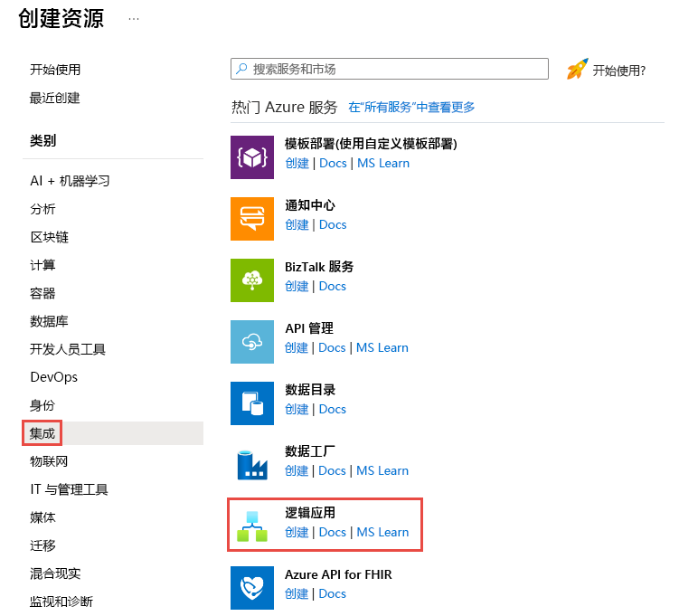This screenshot has width=679, height=616.
Task: Click the Notification Hubs (通知中心) orange icon
Action: [252, 219]
